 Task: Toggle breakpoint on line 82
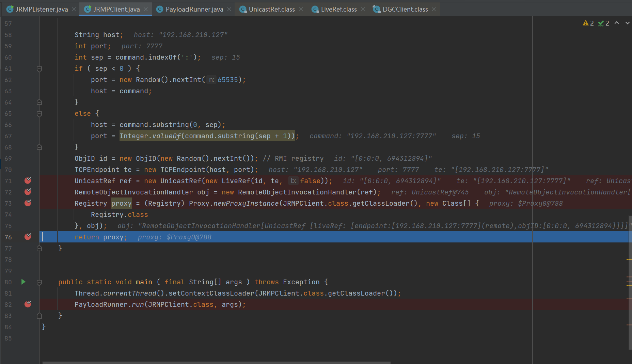click(28, 304)
